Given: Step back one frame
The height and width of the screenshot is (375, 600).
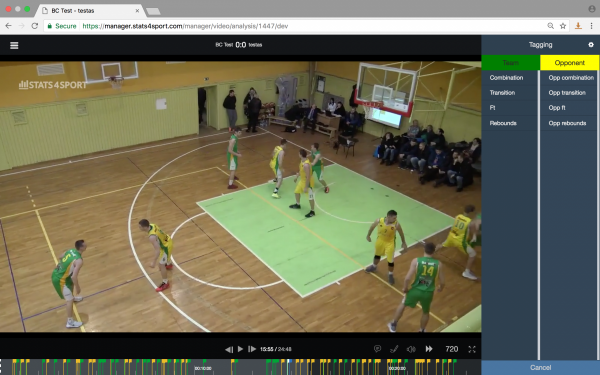Looking at the screenshot, I should (229, 349).
